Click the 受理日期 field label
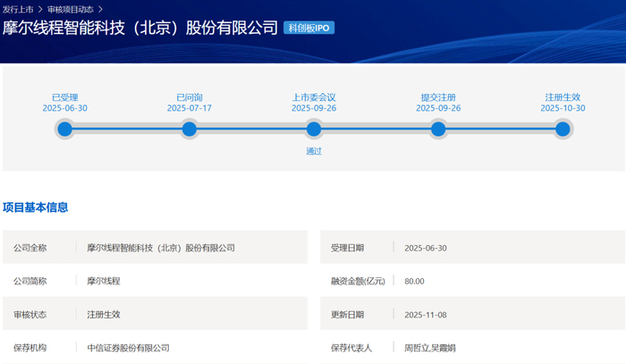The image size is (626, 364). 347,248
